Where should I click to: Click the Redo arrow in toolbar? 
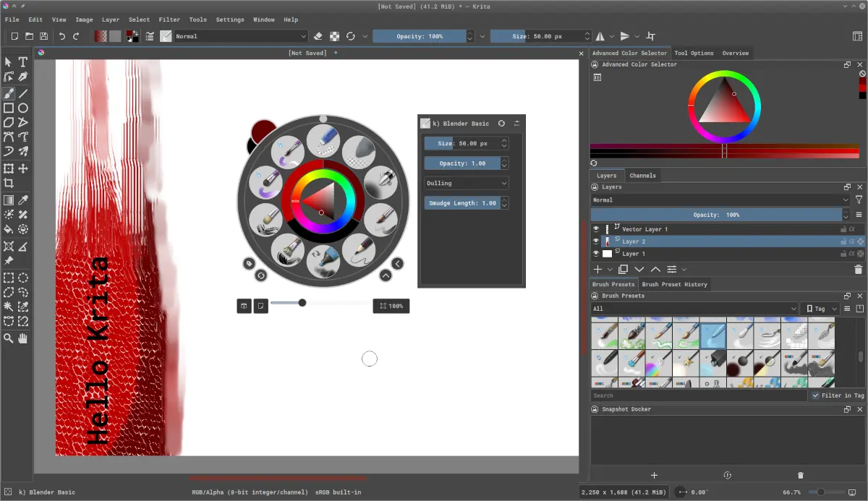[x=76, y=36]
